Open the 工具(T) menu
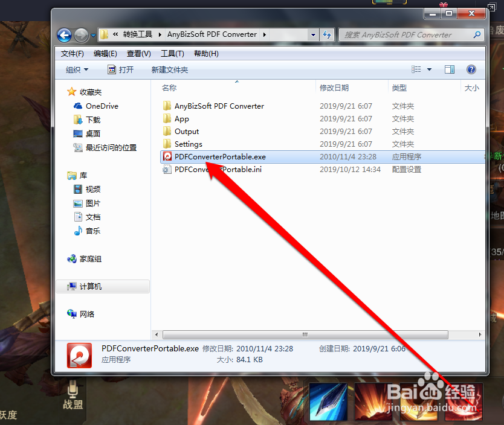Image resolution: width=504 pixels, height=425 pixels. 172,54
